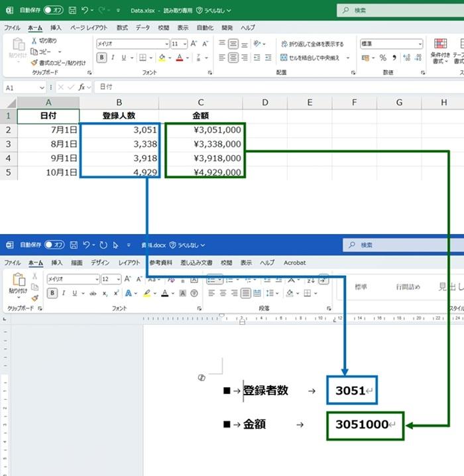
Task: Click the underline icon in Word ribbon
Action: click(74, 293)
